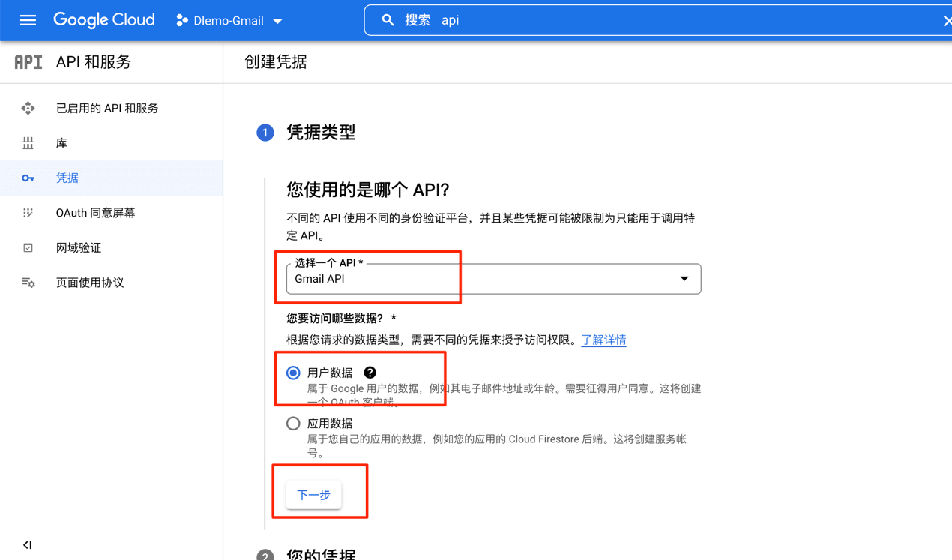The image size is (952, 560).
Task: Click the library (库) icon in sidebar
Action: pos(28,143)
